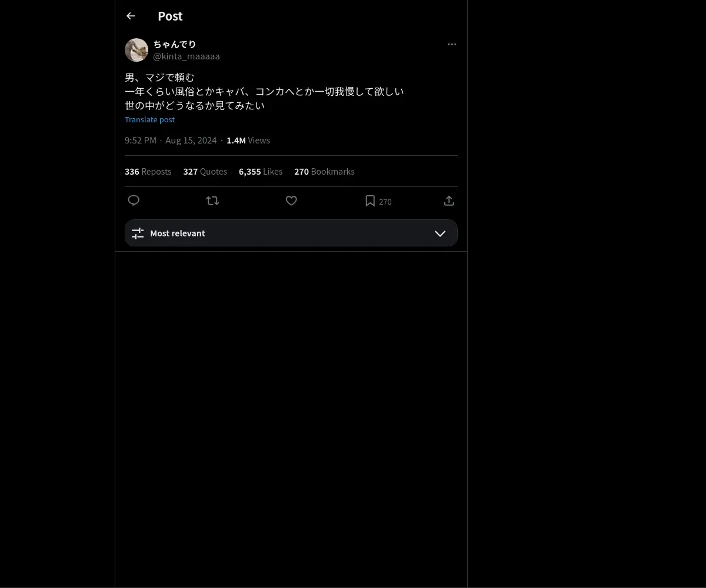
Task: Show the 327 Quotes list
Action: pos(205,172)
